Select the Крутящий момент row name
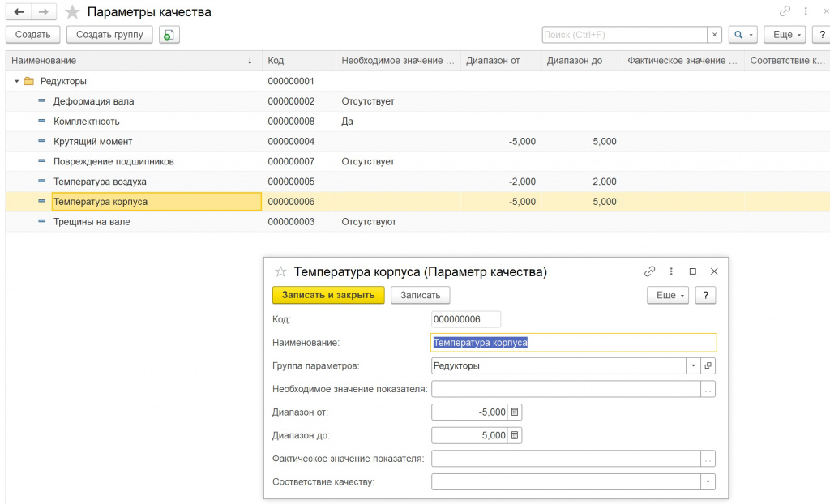The width and height of the screenshot is (830, 504). point(92,141)
